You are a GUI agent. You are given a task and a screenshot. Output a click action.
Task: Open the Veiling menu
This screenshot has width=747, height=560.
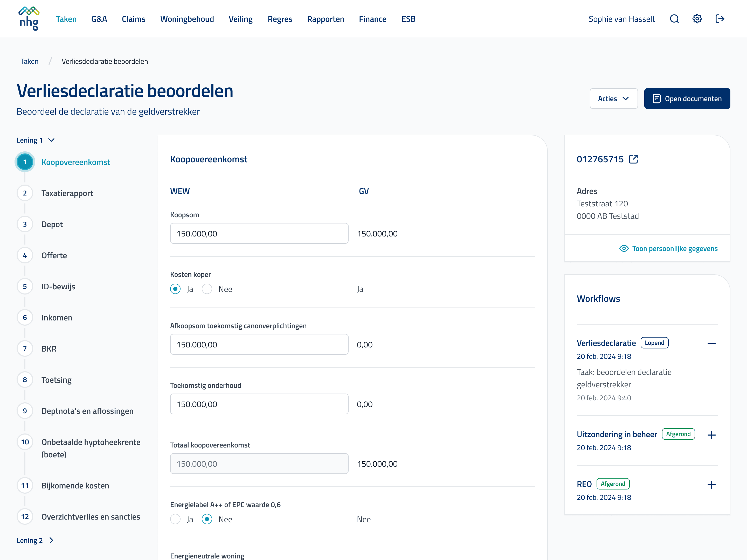[x=240, y=19]
